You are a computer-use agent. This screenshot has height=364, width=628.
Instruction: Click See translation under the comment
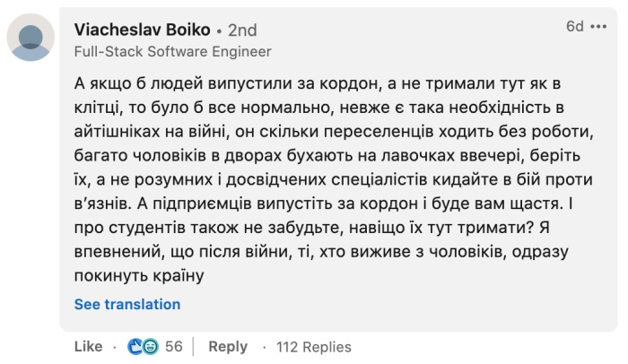coord(127,304)
